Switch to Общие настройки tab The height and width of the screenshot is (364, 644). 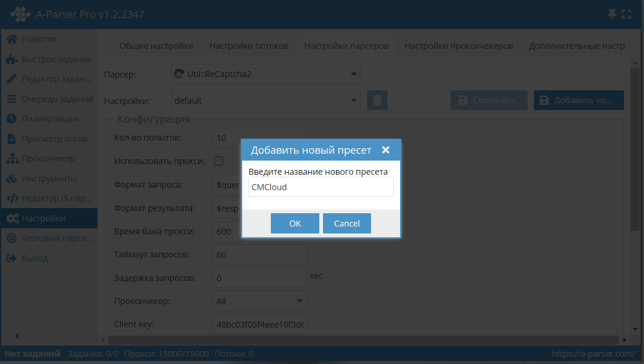click(x=156, y=46)
